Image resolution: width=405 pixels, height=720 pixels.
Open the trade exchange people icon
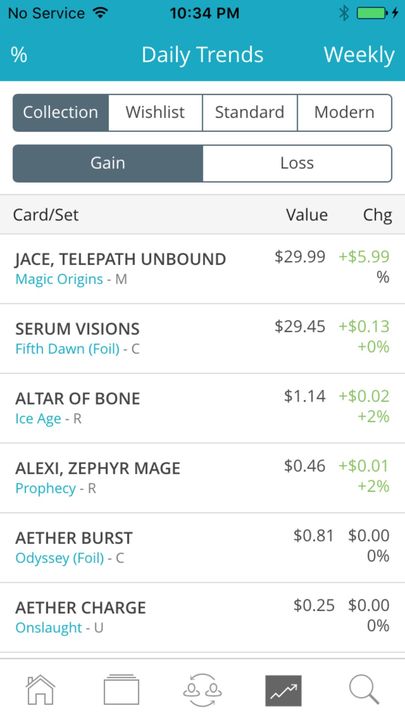click(202, 690)
